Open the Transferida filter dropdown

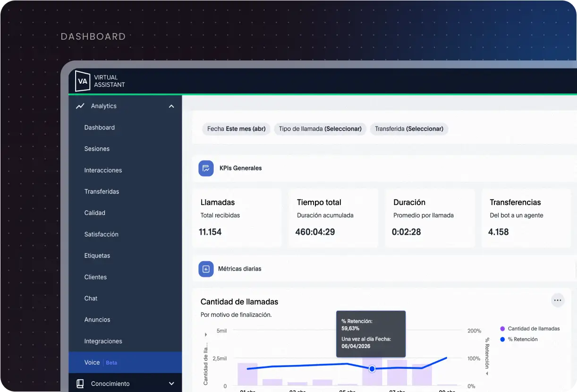[409, 129]
